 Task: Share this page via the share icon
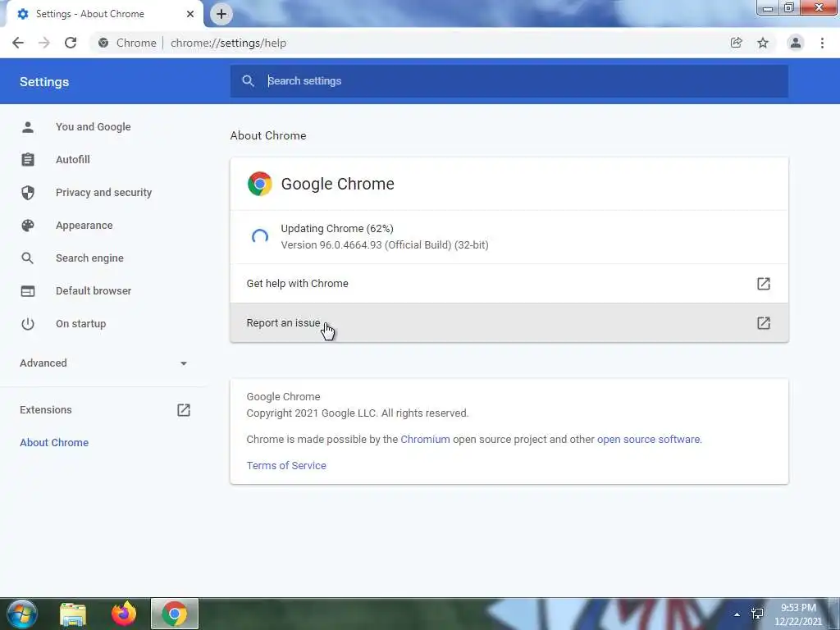736,43
